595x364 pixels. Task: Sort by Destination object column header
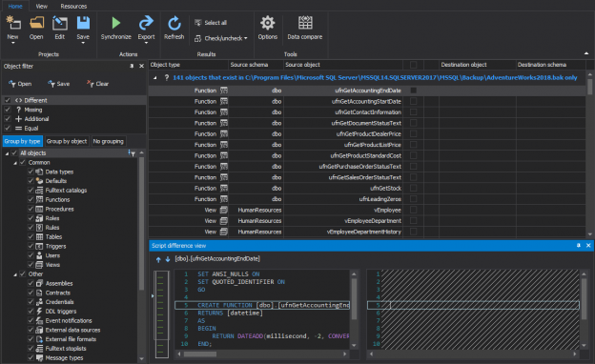point(478,65)
